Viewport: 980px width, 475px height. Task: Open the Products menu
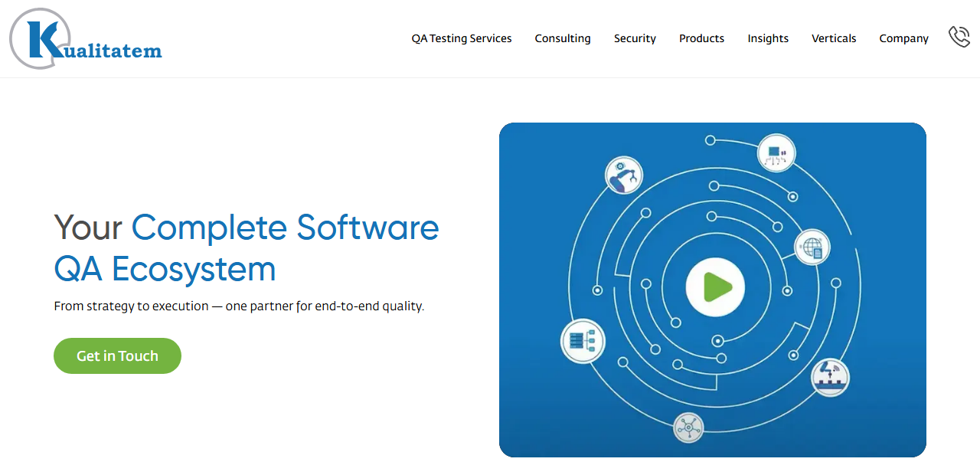(701, 38)
